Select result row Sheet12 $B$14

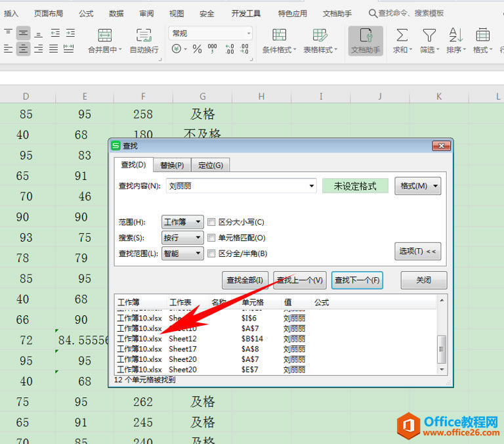coord(276,339)
